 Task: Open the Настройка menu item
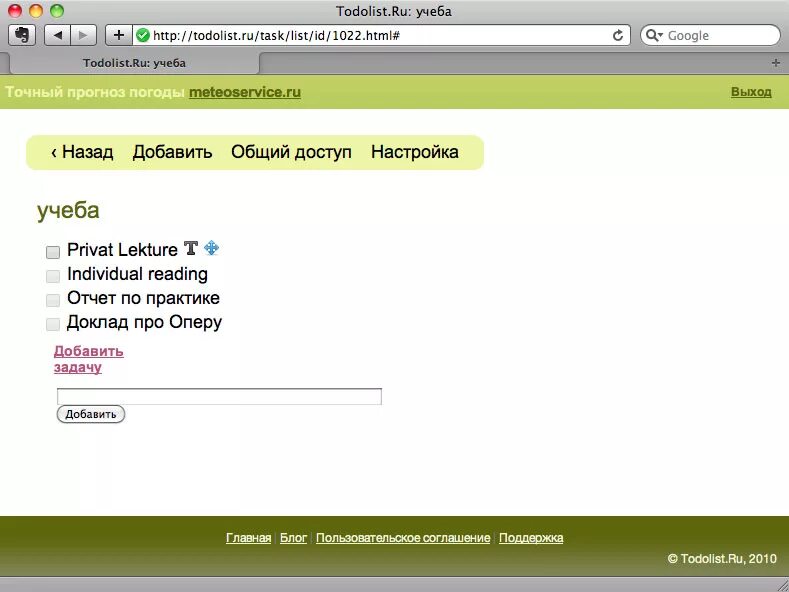pos(415,152)
